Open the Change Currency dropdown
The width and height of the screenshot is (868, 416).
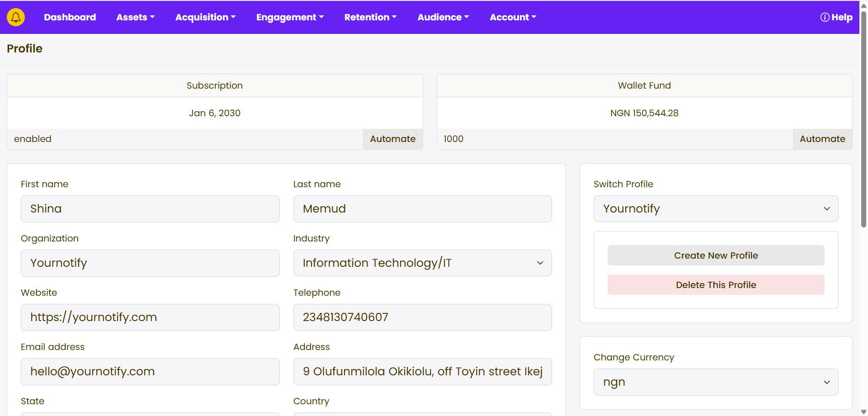(716, 382)
